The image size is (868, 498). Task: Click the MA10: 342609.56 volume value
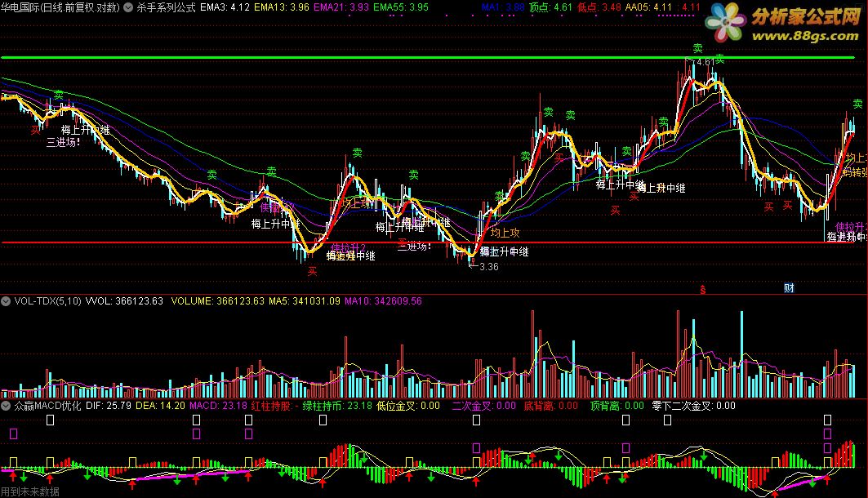(x=383, y=301)
